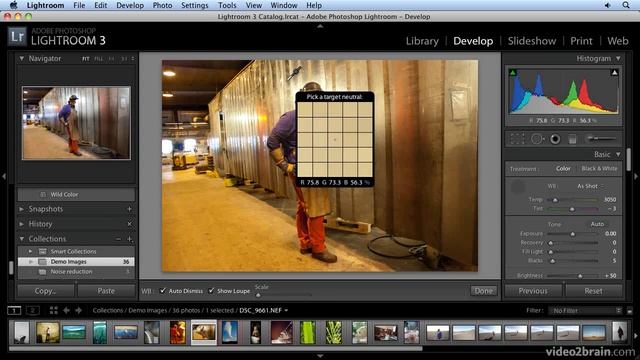Image resolution: width=640 pixels, height=360 pixels.
Task: Set Navigator zoom to FILL
Action: (98, 59)
